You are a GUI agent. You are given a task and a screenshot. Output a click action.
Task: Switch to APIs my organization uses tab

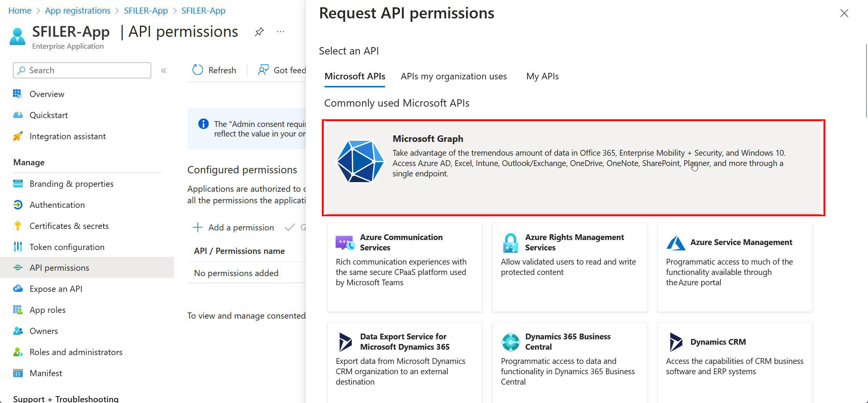[x=454, y=76]
